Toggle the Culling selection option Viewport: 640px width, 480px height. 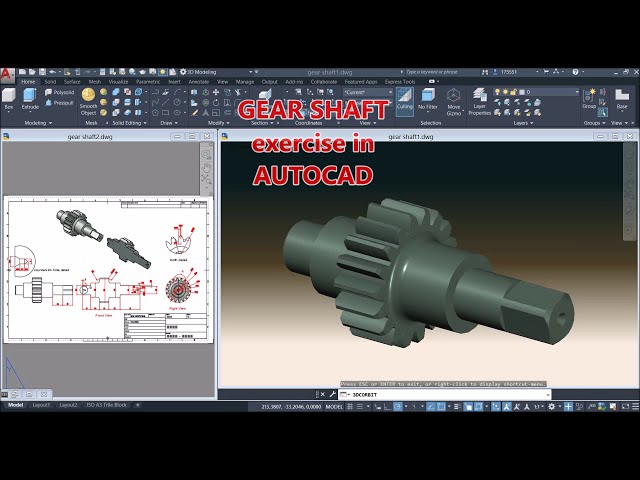coord(404,100)
